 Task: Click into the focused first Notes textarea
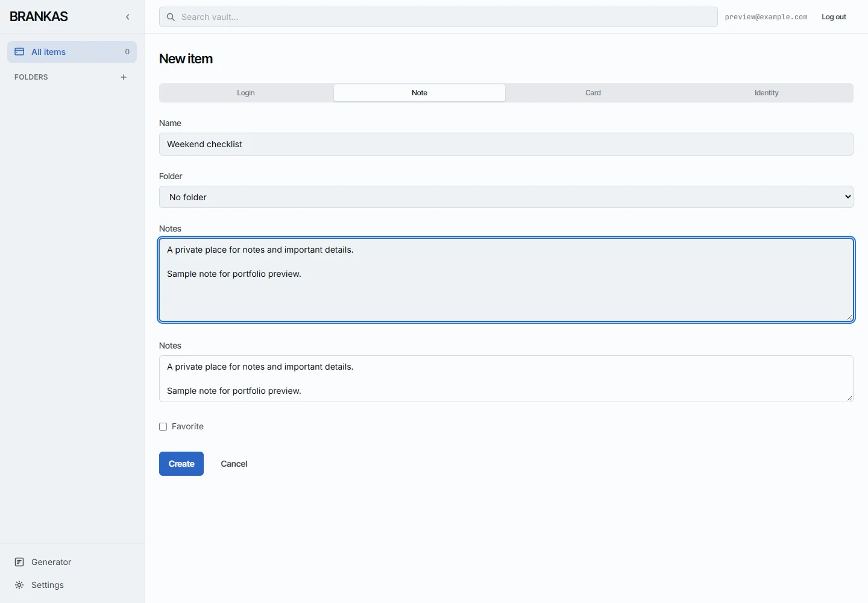506,280
